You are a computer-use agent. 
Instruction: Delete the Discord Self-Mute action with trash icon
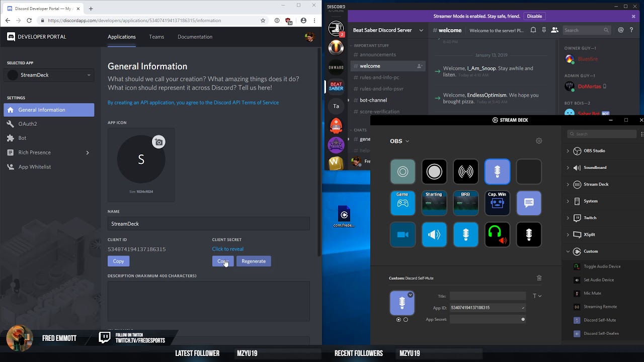click(x=539, y=278)
